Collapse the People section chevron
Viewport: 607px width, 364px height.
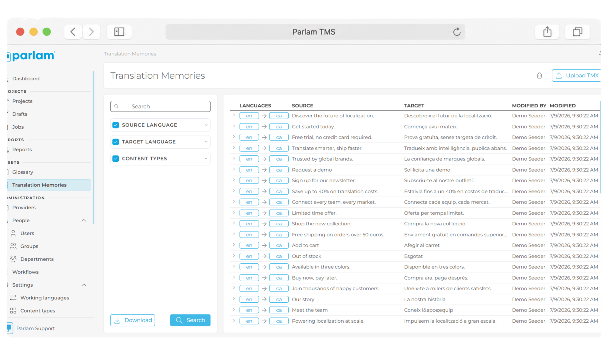coord(84,221)
